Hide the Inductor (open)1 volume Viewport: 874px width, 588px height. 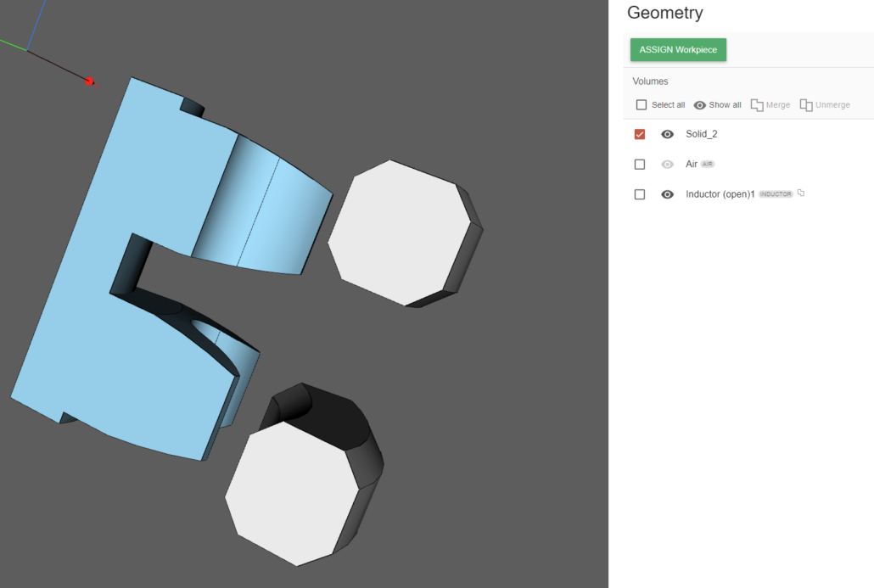pos(668,194)
